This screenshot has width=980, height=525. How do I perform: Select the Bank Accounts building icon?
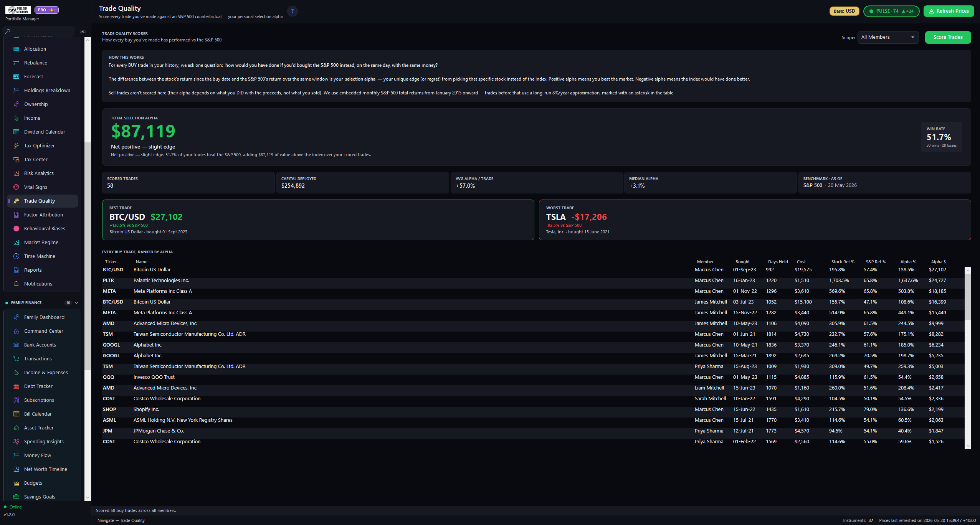(x=16, y=345)
